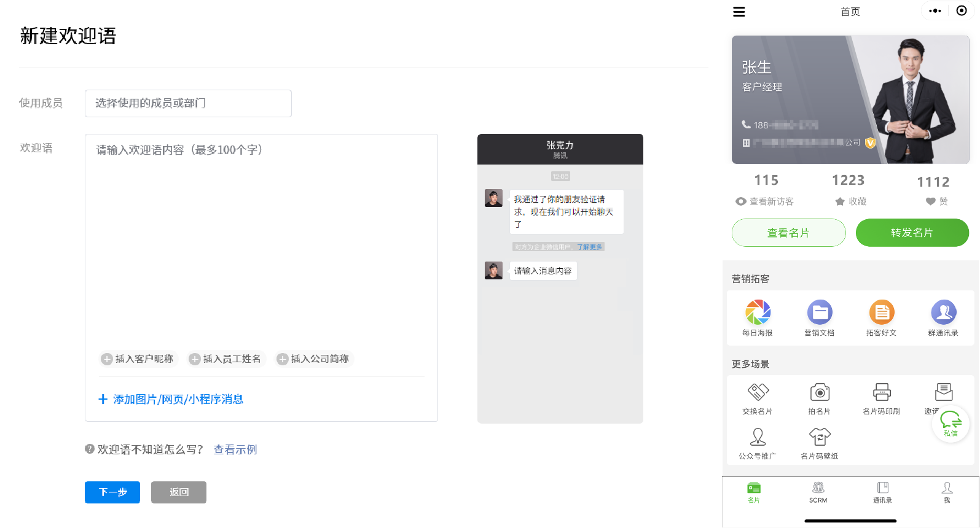
Task: Open the 拓客好文 articles icon
Action: click(x=882, y=313)
